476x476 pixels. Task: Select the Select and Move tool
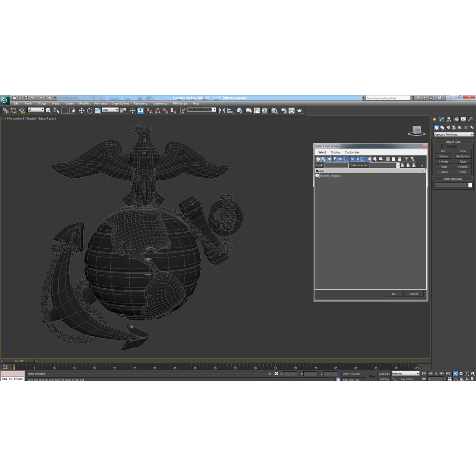[83, 110]
